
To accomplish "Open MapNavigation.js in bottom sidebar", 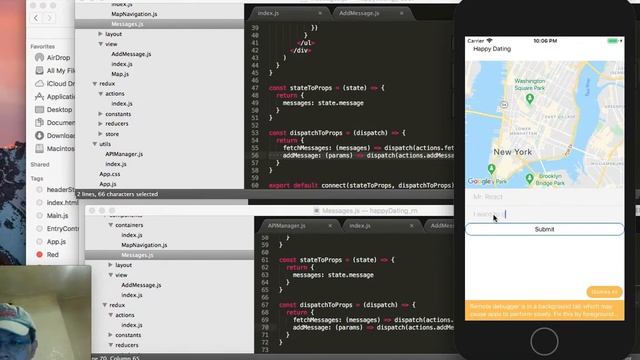I will (x=144, y=245).
